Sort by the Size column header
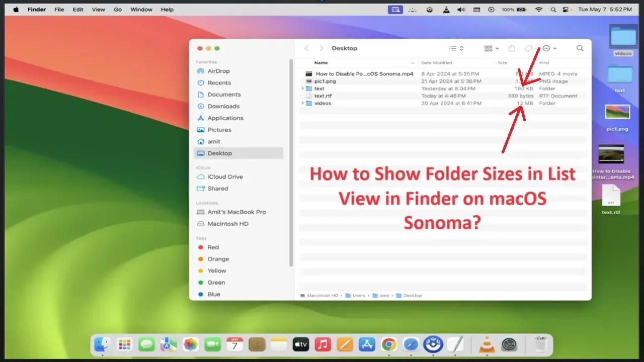Viewport: 644px width, 362px height. point(503,63)
